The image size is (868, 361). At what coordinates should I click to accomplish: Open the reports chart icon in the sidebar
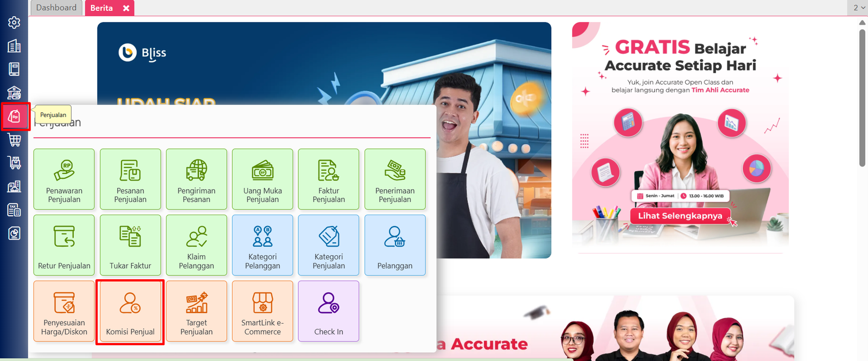[x=14, y=234]
